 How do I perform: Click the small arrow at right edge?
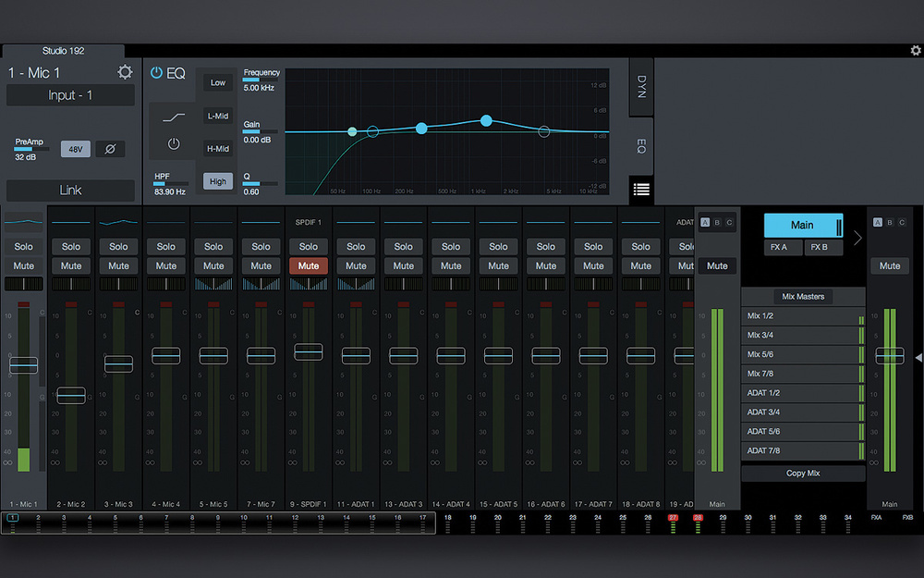coord(918,357)
